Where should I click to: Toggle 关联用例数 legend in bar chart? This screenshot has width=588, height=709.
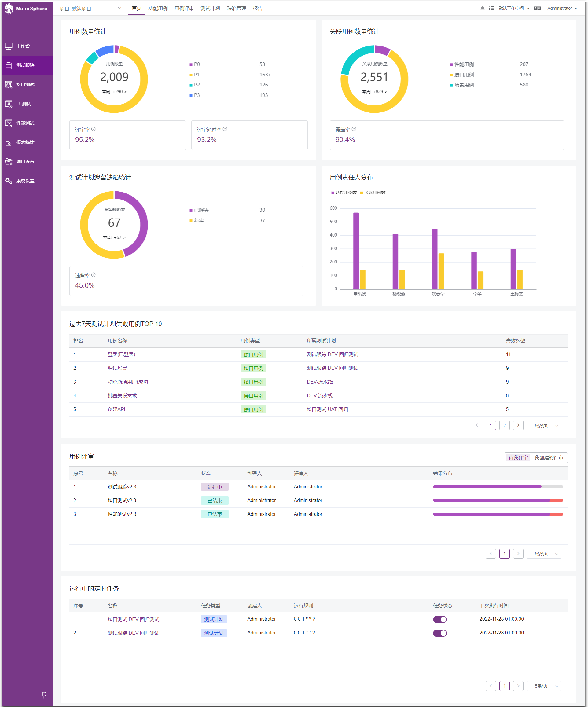(x=373, y=193)
